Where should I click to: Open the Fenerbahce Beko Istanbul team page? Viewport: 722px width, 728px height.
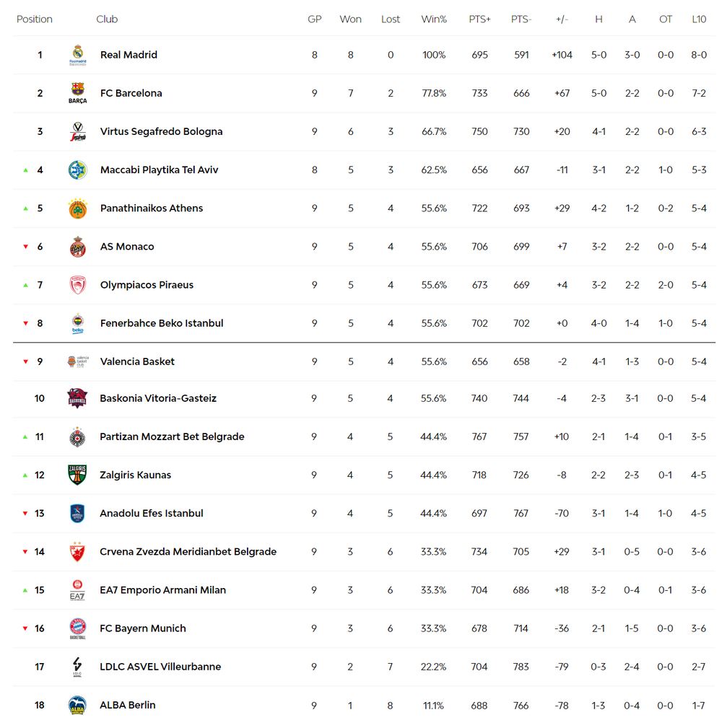click(x=162, y=323)
